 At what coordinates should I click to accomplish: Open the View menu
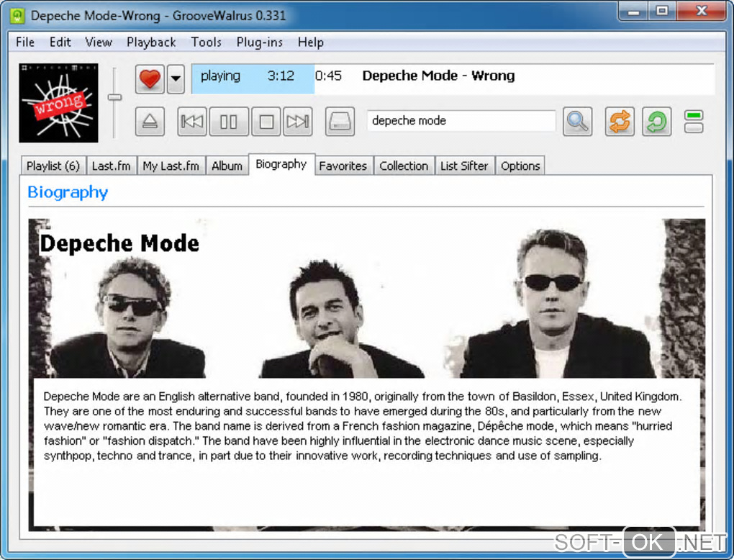coord(99,42)
